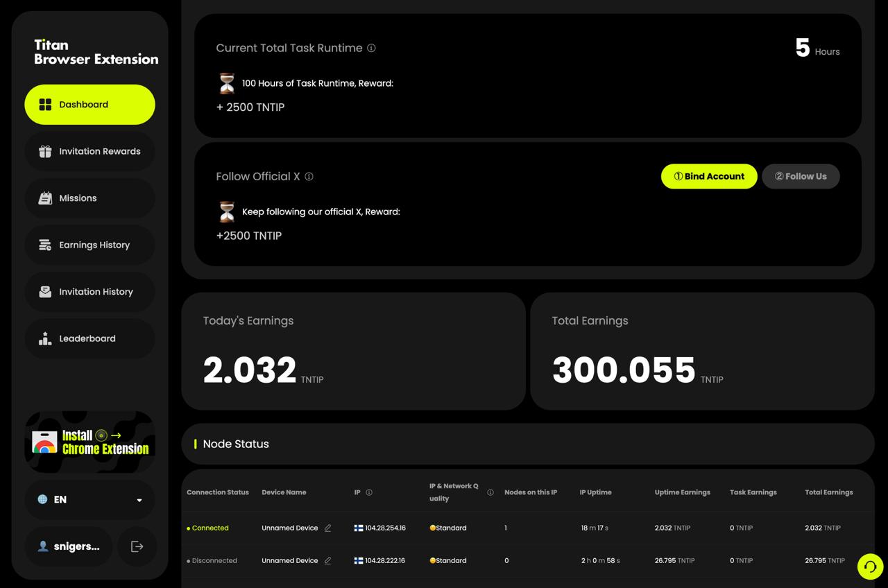The width and height of the screenshot is (888, 588).
Task: Click the 26.795 TNTIP uptime earnings cell
Action: point(675,561)
